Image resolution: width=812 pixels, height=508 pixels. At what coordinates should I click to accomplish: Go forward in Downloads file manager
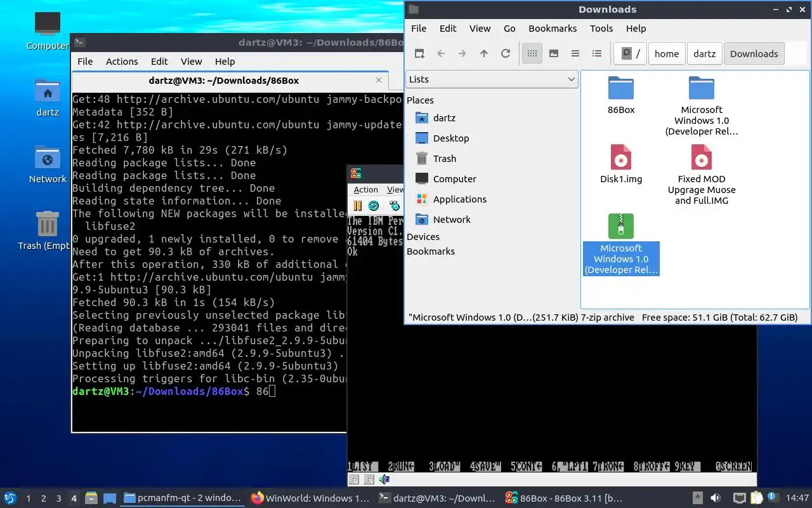pos(462,53)
